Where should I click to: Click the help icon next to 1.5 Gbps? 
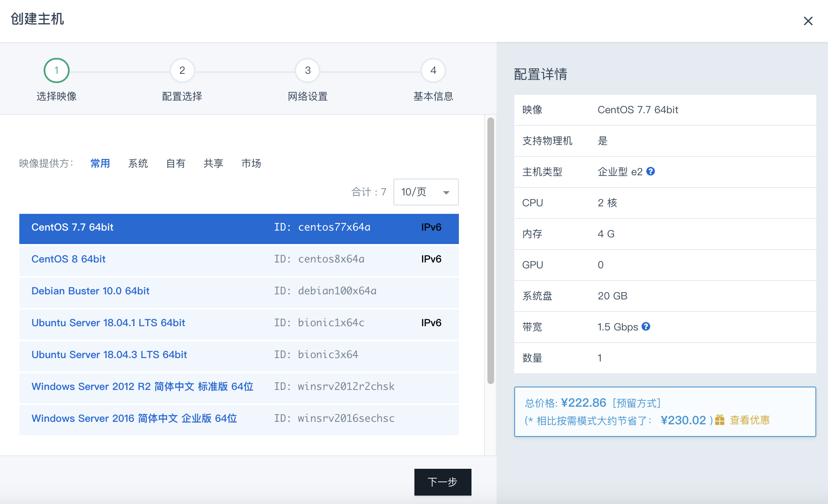(x=646, y=326)
